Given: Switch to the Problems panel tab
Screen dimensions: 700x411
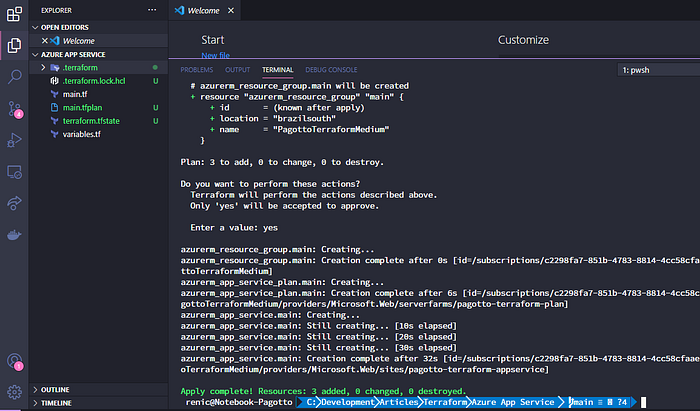Looking at the screenshot, I should tap(196, 70).
